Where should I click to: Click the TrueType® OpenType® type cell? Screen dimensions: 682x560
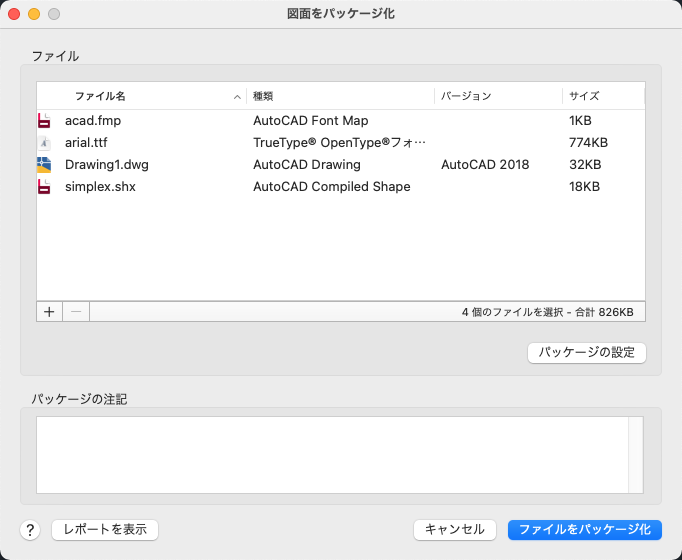339,143
